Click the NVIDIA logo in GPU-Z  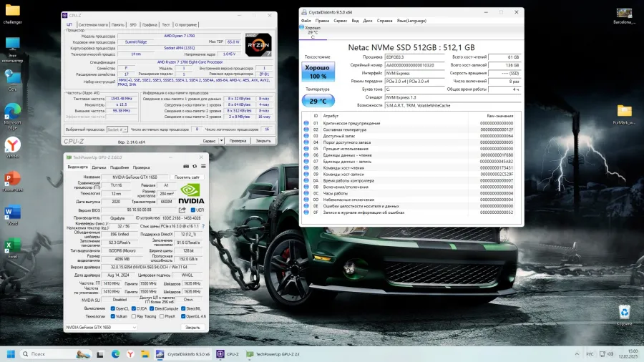(x=191, y=194)
